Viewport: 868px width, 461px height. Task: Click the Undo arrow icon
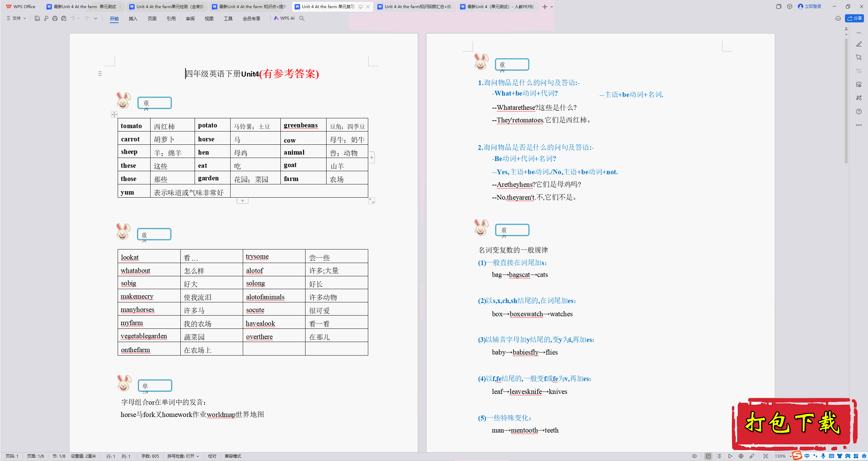73,18
